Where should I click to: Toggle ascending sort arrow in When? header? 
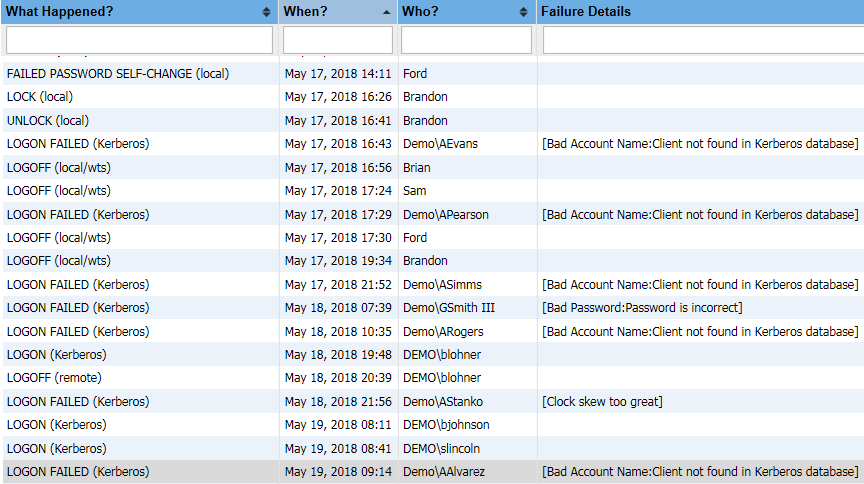pyautogui.click(x=386, y=12)
